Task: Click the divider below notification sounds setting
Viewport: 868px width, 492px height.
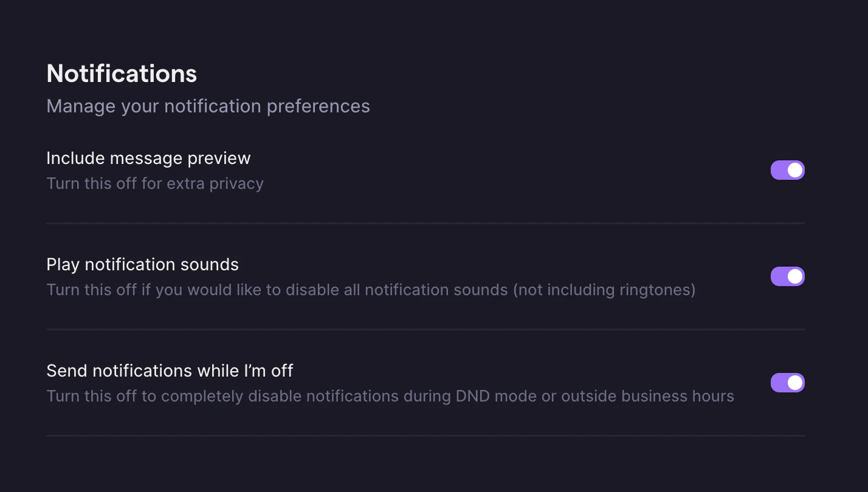Action: pyautogui.click(x=425, y=330)
